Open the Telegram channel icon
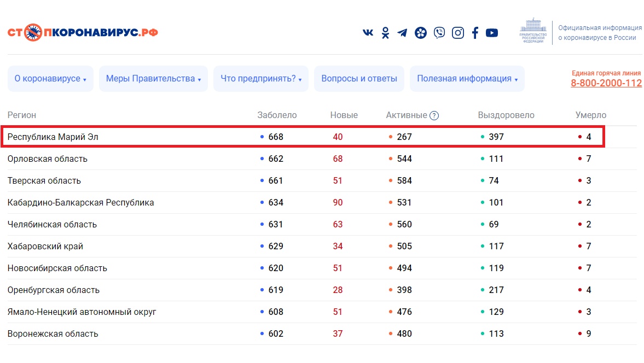The image size is (644, 363). coord(402,33)
